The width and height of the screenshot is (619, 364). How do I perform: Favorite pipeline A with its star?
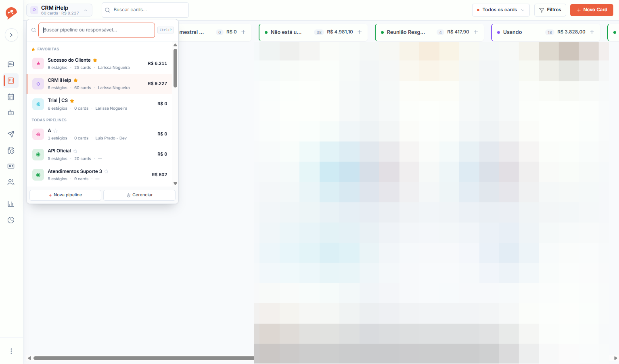56,131
